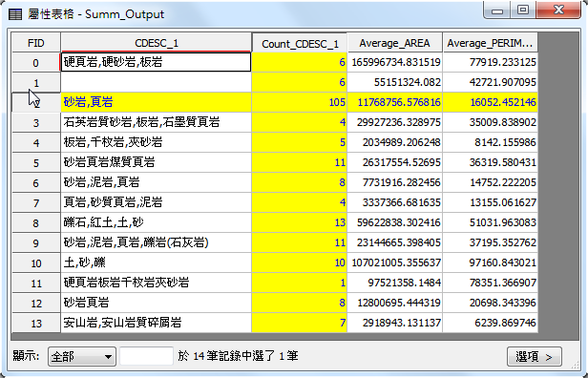
Task: Click the Average_PERIM... column header
Action: pyautogui.click(x=490, y=43)
